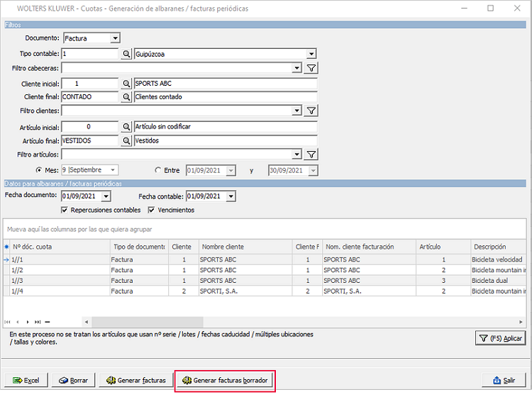Open search lookup for Tipo contable
Screen dimensions: 532x397
(126, 54)
